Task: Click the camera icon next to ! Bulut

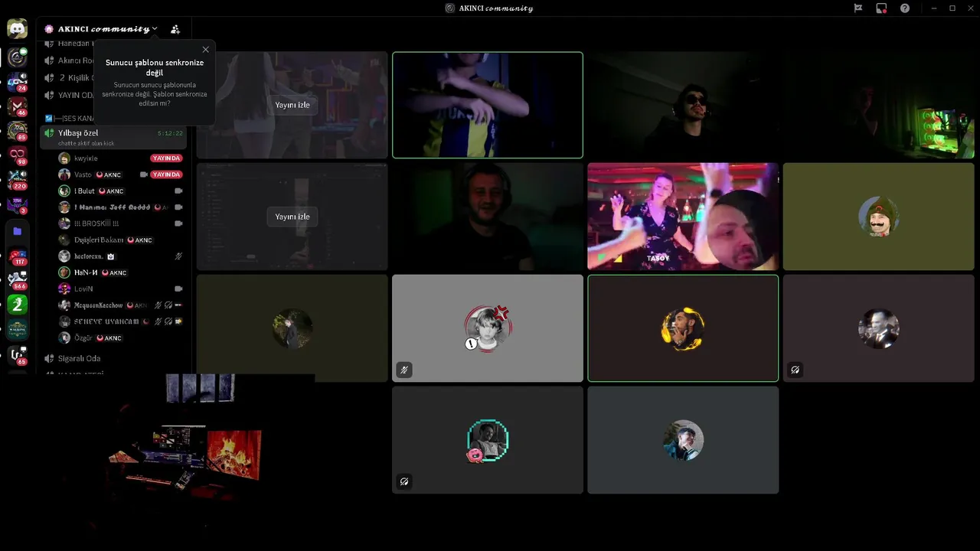Action: [178, 191]
